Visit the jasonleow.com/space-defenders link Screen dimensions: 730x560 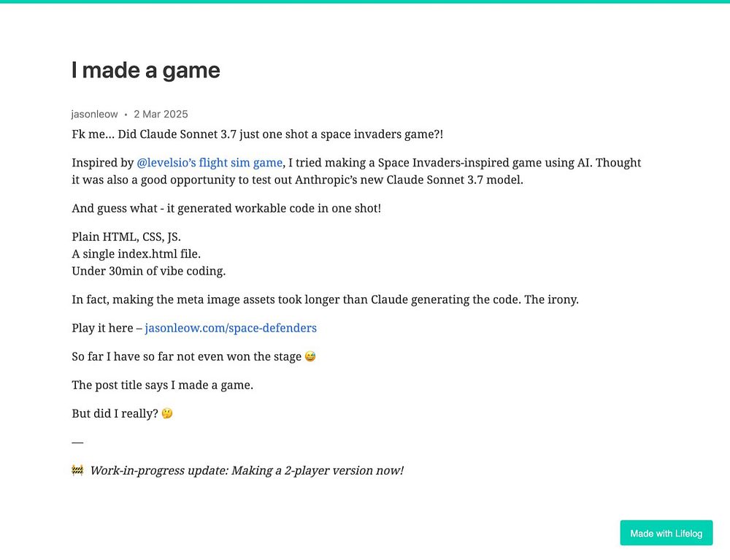pos(231,328)
